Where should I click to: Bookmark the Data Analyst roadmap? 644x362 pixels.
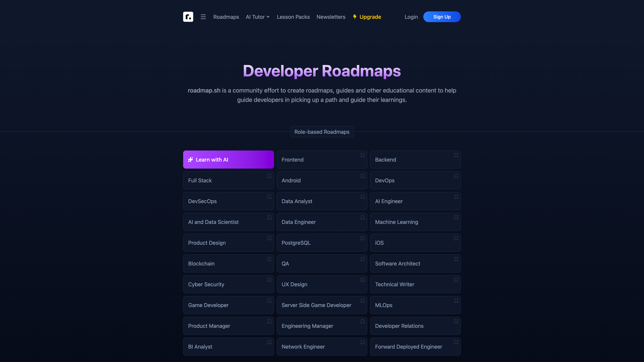point(362,197)
